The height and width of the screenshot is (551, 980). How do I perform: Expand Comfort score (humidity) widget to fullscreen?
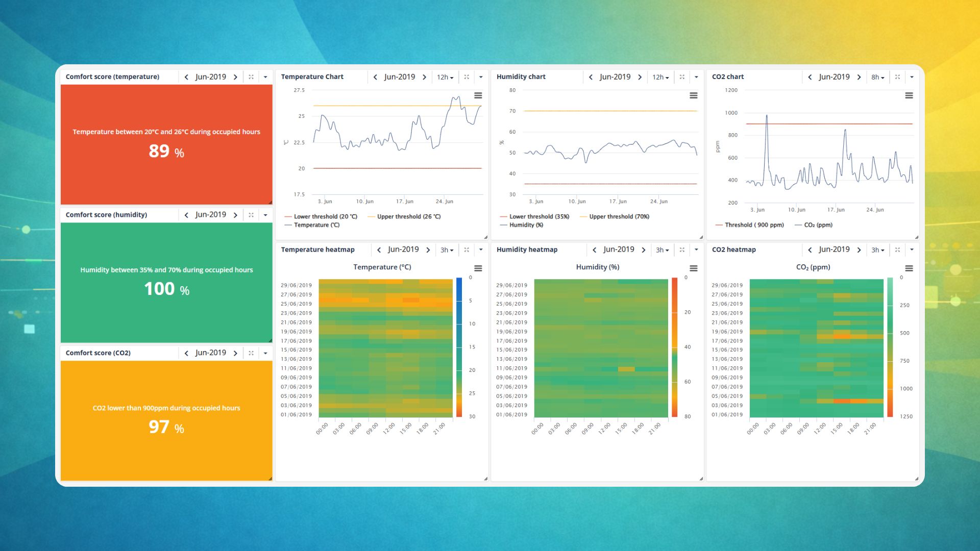(251, 215)
